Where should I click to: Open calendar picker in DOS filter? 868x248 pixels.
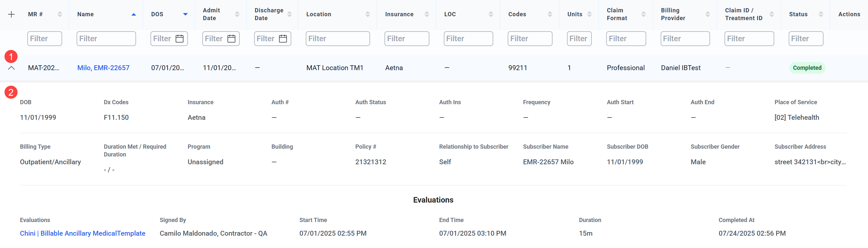(x=180, y=39)
